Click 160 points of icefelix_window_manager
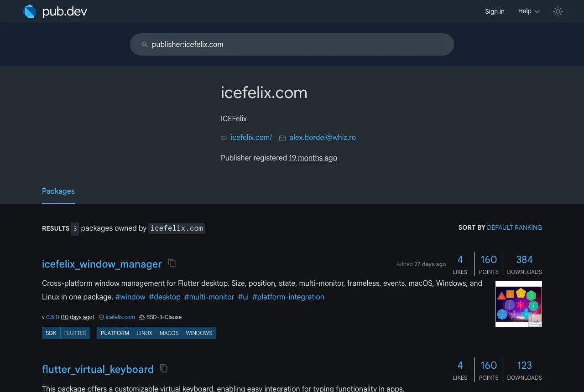 [x=489, y=264]
